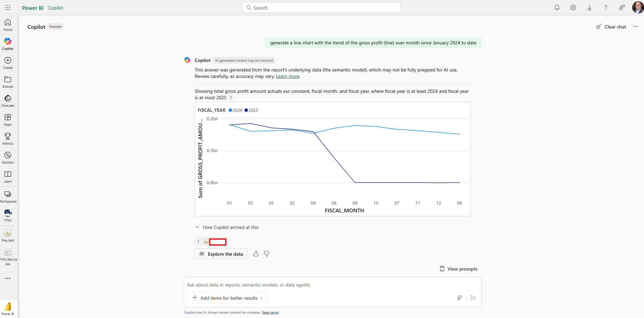Click in the top Search box

pyautogui.click(x=321, y=7)
